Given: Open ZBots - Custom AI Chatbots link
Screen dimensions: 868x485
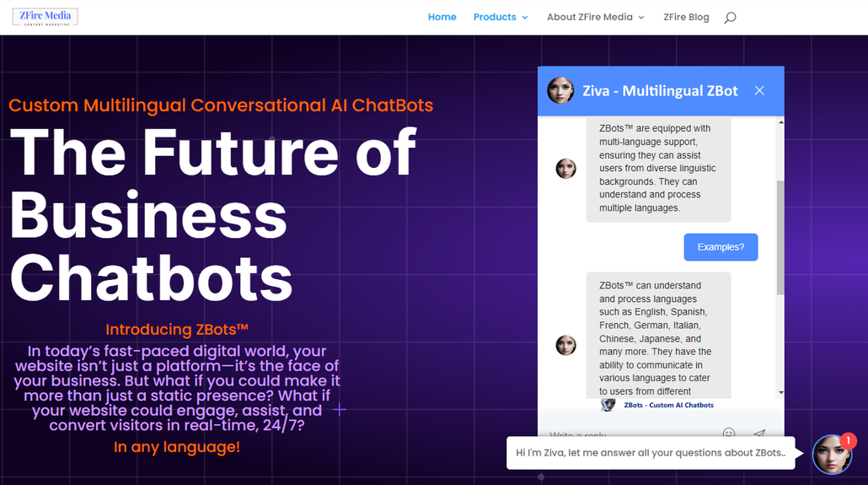Looking at the screenshot, I should point(669,405).
